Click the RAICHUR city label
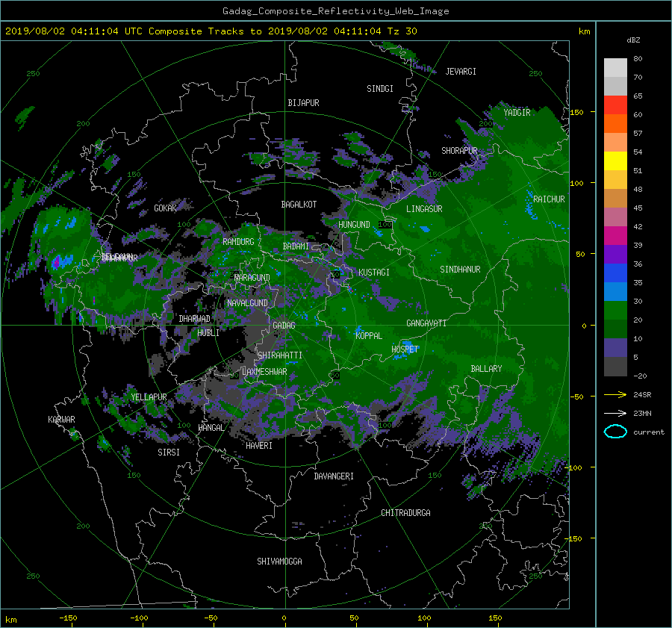 click(549, 199)
